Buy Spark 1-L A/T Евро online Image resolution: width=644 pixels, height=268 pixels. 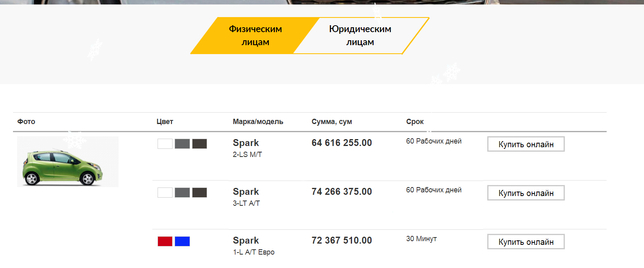(526, 242)
